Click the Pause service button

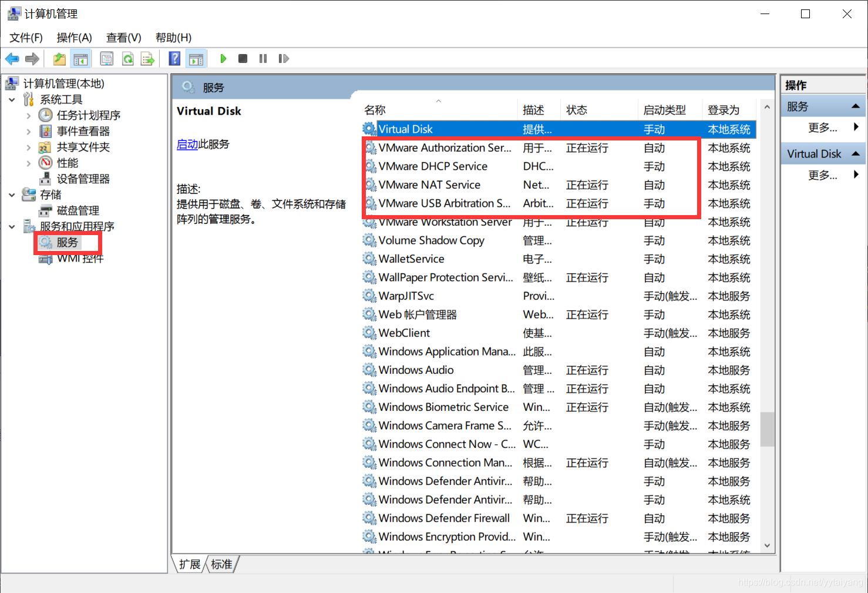pyautogui.click(x=263, y=59)
